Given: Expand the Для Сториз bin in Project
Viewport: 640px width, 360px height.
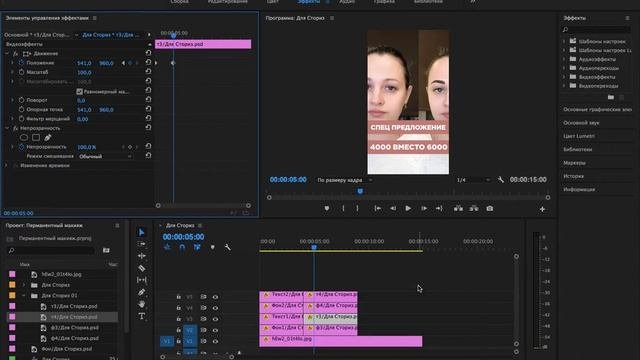Looking at the screenshot, I should (x=24, y=285).
